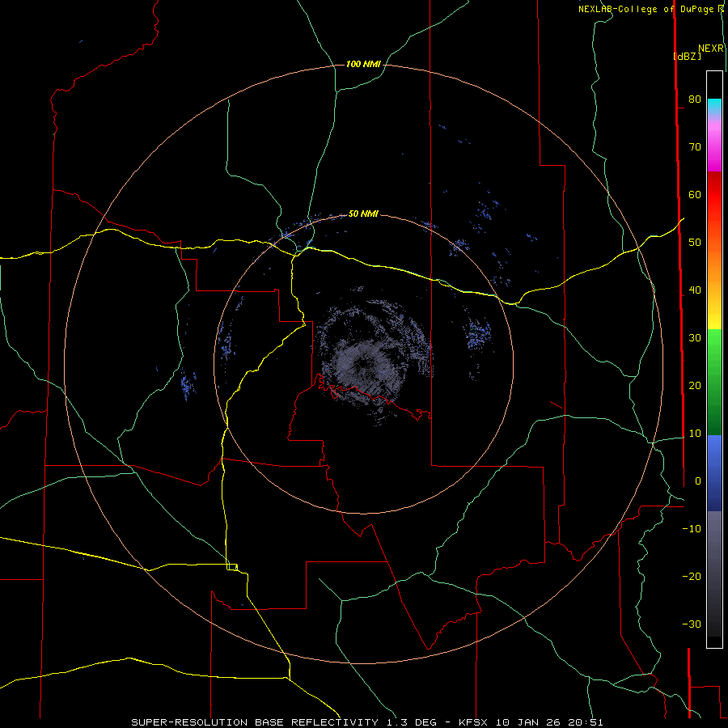
Task: Click the 40 value on the dBZ scale
Action: pyautogui.click(x=695, y=290)
